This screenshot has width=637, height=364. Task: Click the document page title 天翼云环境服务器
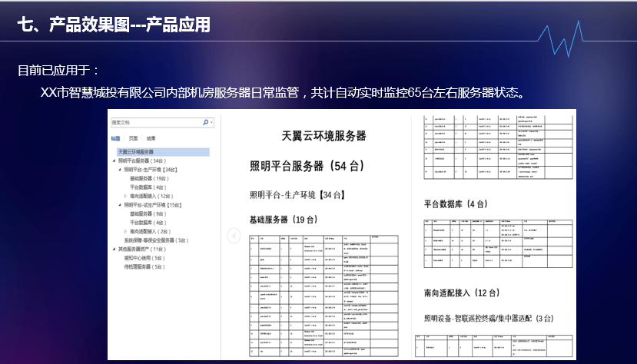click(x=323, y=136)
